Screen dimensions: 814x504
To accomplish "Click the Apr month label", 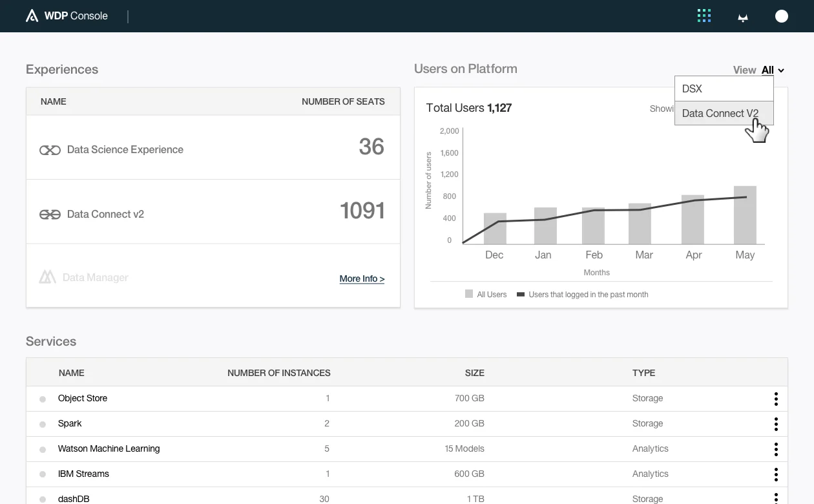I will 694,255.
